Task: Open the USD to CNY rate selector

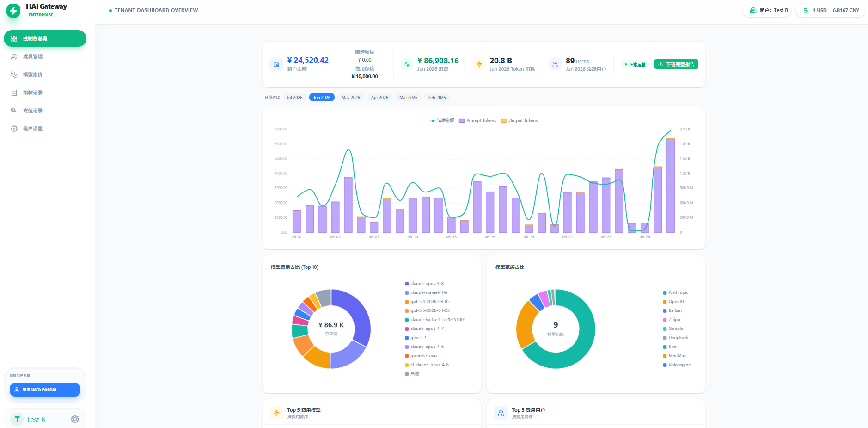Action: (x=831, y=10)
